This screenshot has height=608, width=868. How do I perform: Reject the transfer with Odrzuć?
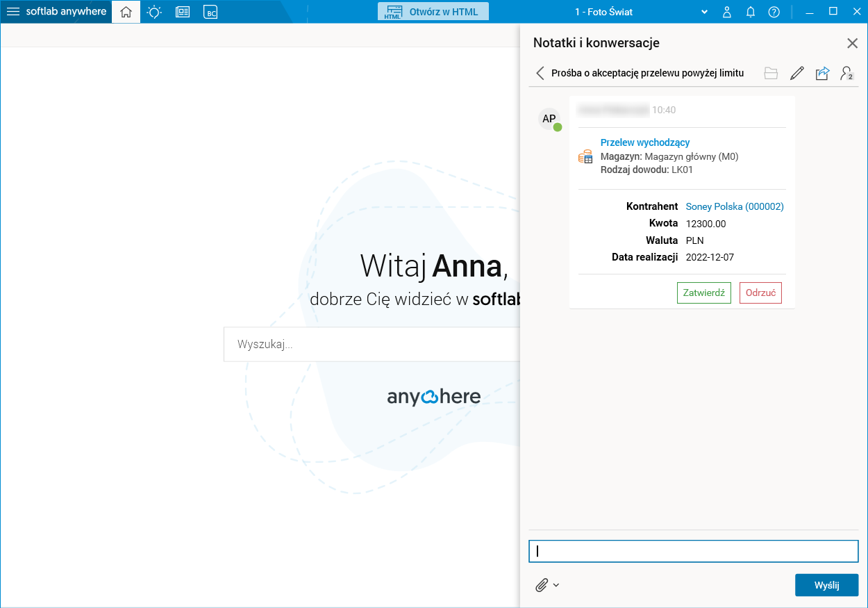[x=760, y=293]
